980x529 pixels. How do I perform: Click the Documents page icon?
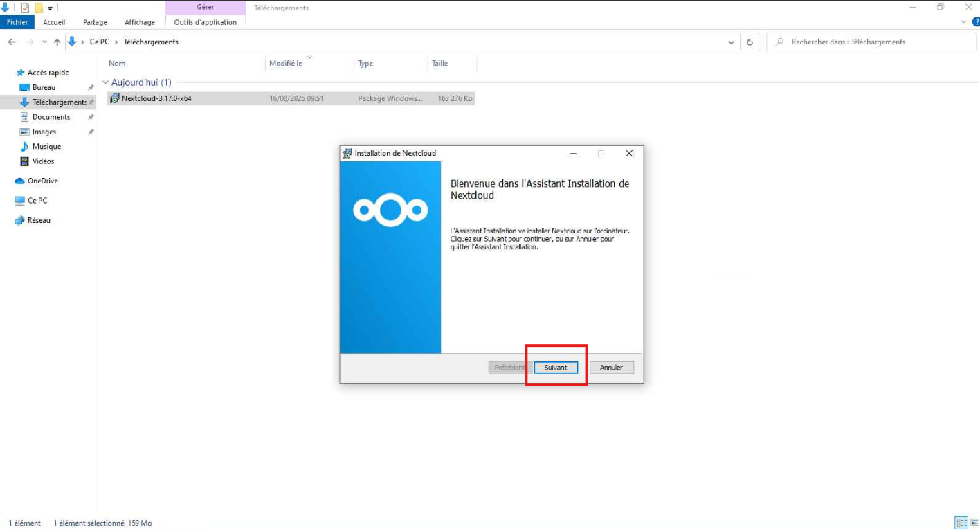click(24, 117)
